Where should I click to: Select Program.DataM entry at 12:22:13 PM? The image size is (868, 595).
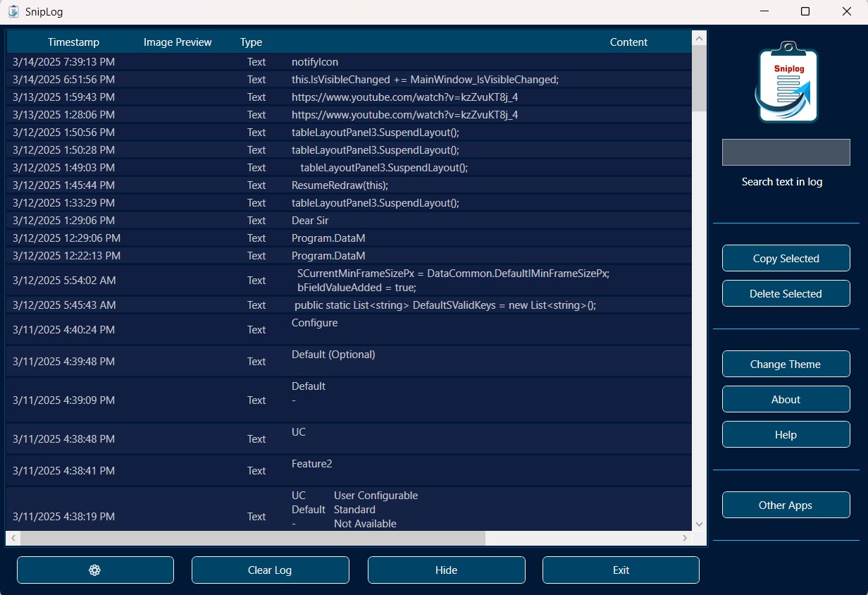point(349,256)
